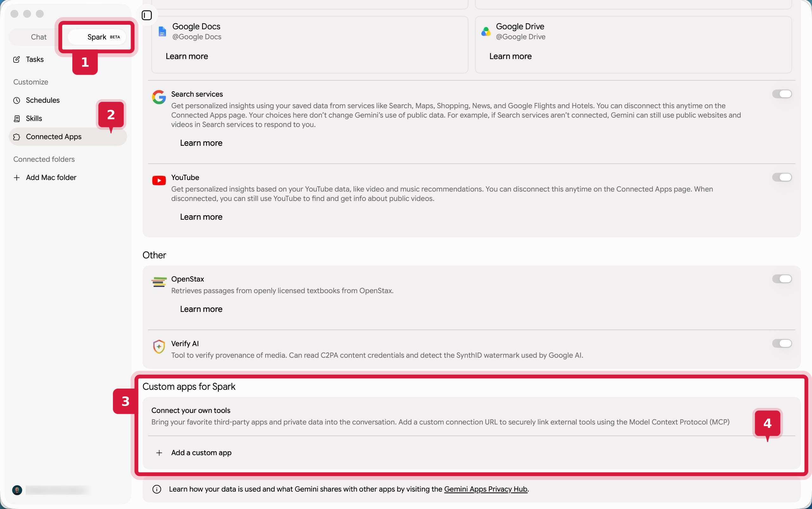Click Learn more under OpenStax
The image size is (812, 509).
201,309
